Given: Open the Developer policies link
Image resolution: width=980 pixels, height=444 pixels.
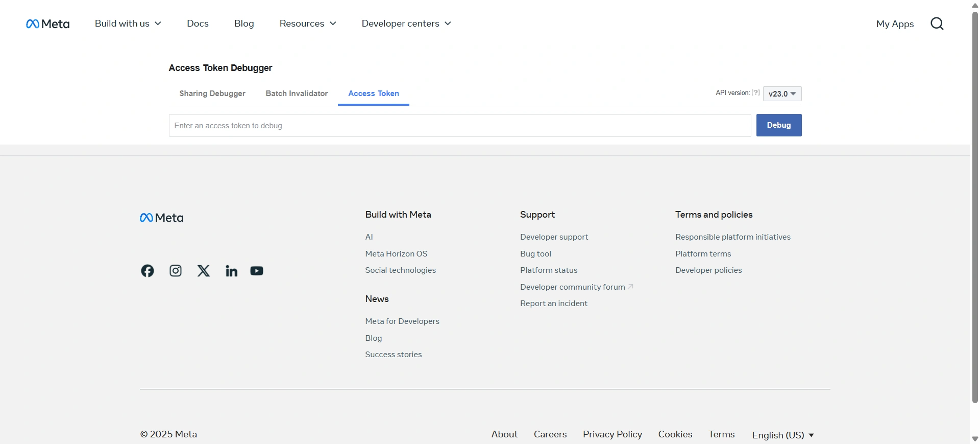Looking at the screenshot, I should [708, 270].
